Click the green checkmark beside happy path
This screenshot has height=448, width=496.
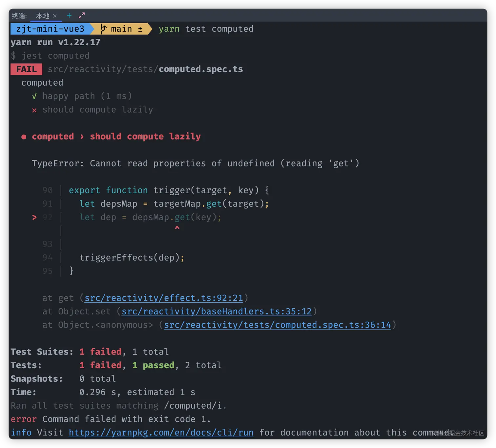click(34, 96)
